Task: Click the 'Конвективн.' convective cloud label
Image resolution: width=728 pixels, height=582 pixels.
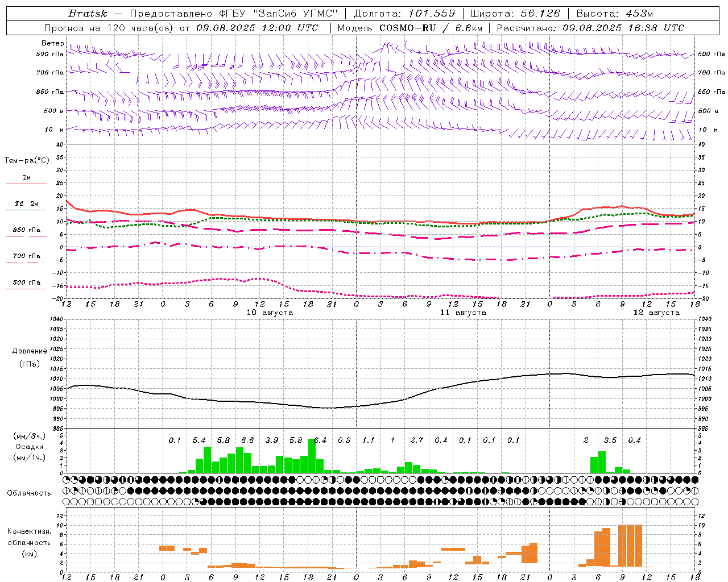Action: 29,531
